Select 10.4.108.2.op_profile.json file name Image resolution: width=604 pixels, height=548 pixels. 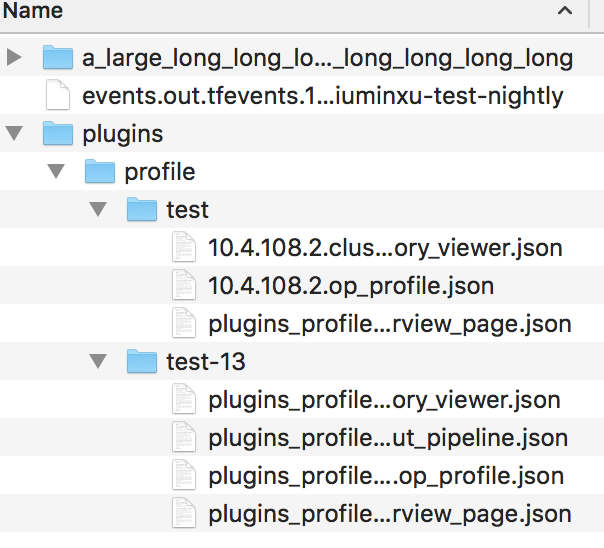pos(351,287)
